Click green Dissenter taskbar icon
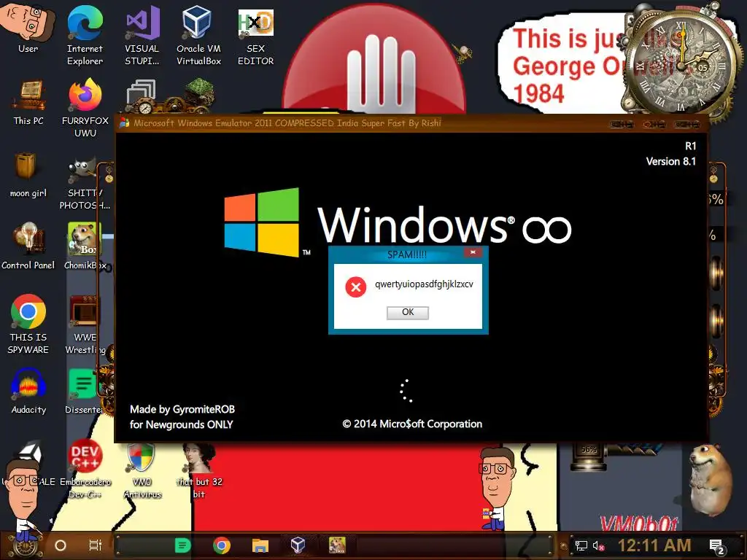 (182, 545)
